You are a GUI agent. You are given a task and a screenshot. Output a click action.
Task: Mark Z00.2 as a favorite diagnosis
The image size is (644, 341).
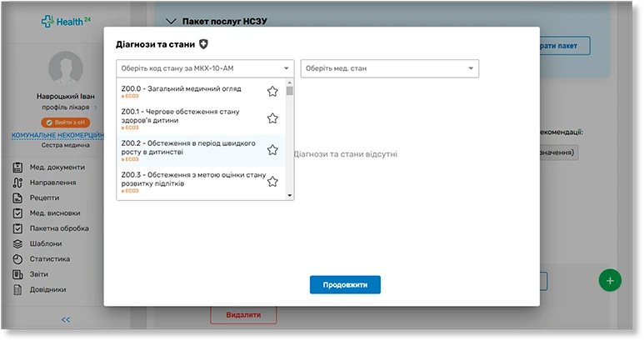(x=272, y=150)
